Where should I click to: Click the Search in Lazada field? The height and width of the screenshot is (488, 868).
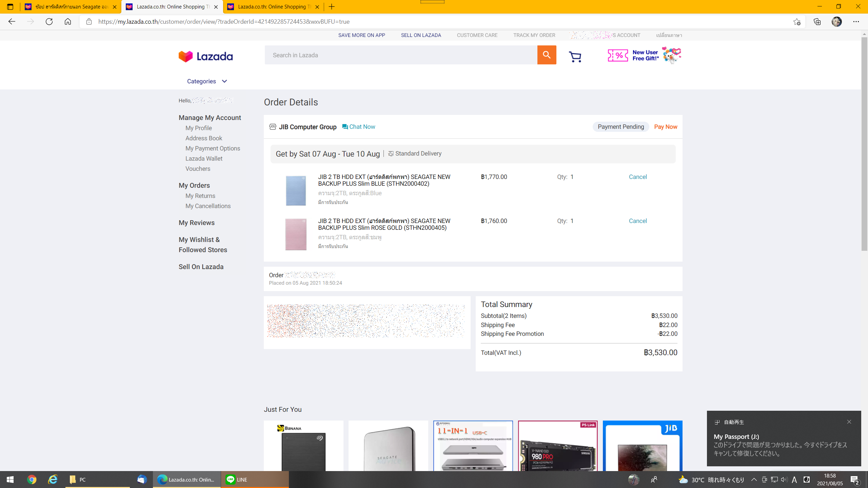[401, 55]
